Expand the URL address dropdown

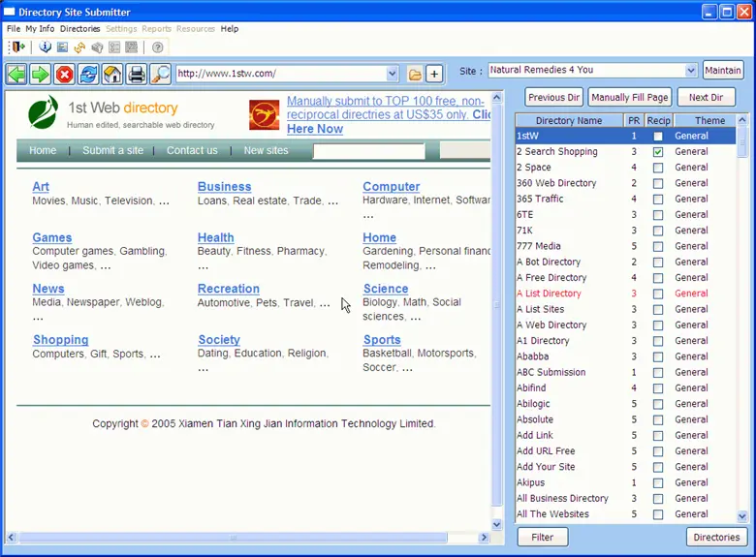point(393,74)
